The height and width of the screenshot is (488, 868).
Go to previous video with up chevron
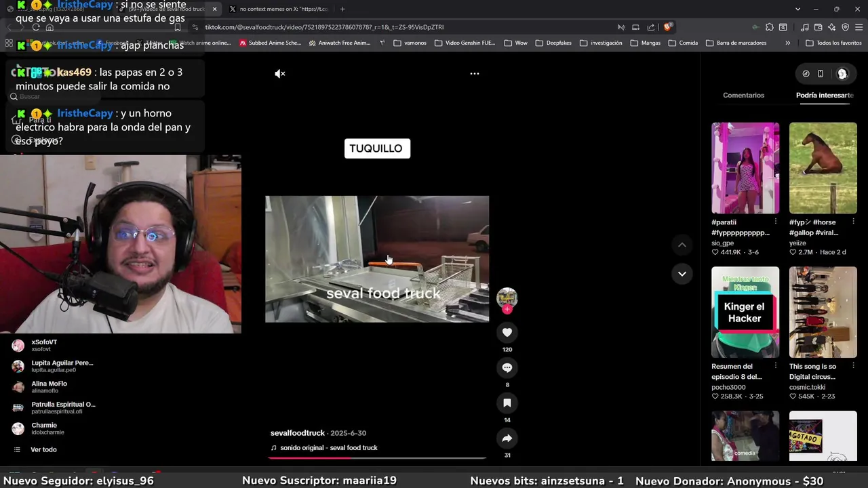[682, 245]
